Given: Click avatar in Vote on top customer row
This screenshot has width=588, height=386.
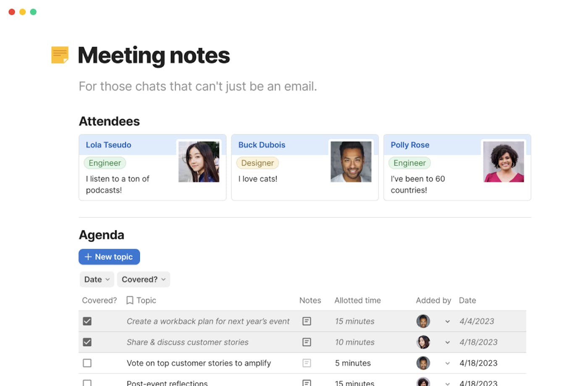Looking at the screenshot, I should tap(423, 363).
